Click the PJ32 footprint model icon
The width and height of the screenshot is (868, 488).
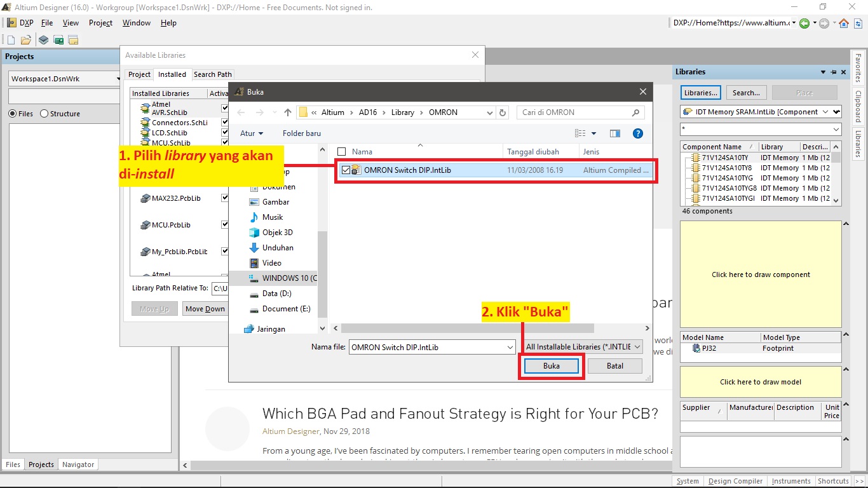coord(696,348)
